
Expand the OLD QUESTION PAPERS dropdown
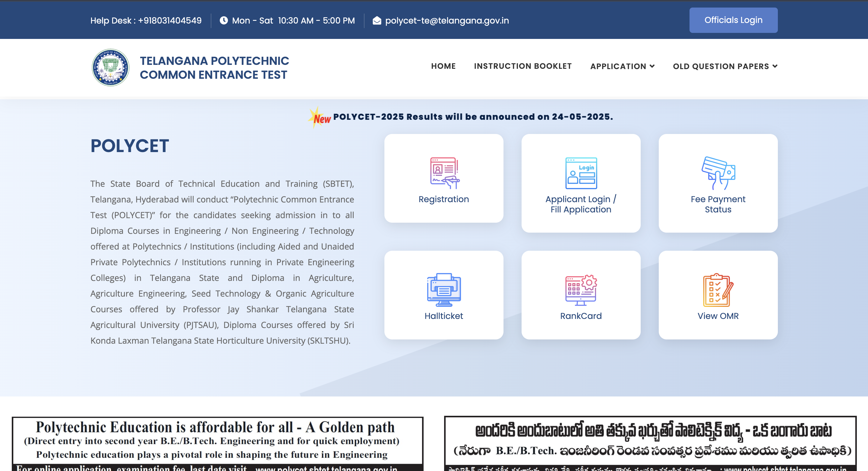725,66
